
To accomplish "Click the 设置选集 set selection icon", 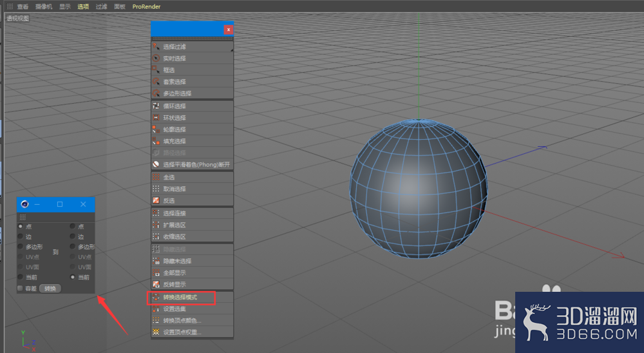I will coord(156,309).
